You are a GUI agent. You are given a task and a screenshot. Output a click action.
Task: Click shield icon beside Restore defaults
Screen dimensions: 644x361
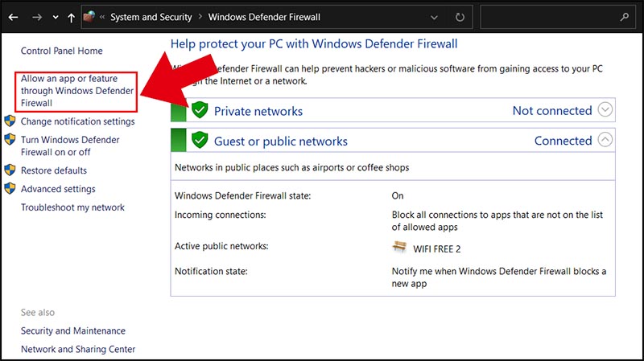[x=10, y=170]
